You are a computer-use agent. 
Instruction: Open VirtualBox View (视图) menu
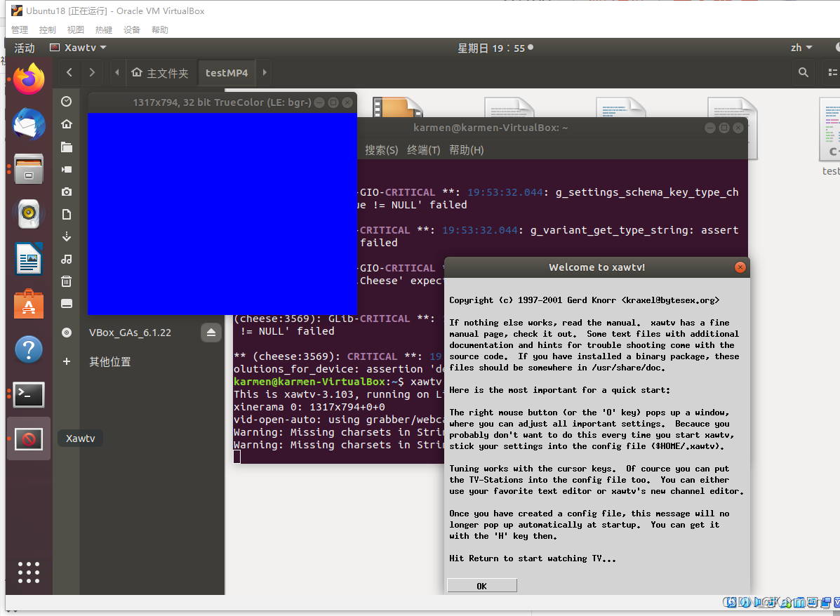[76, 30]
